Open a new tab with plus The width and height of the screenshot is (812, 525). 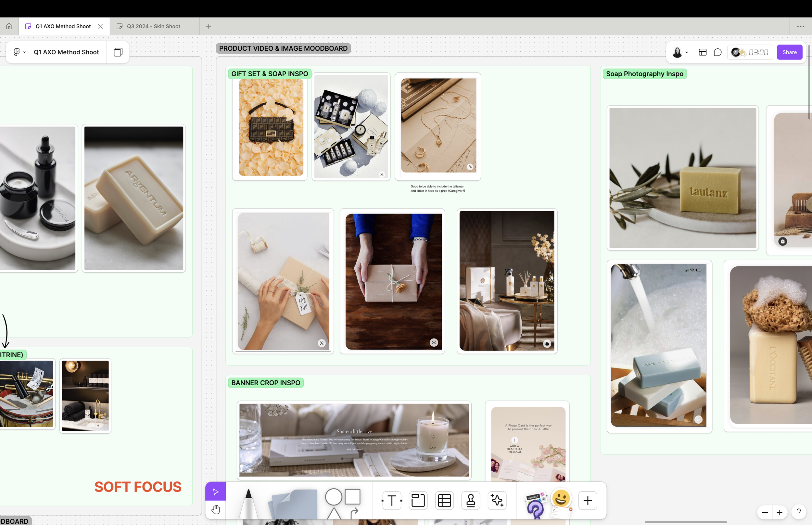point(209,26)
